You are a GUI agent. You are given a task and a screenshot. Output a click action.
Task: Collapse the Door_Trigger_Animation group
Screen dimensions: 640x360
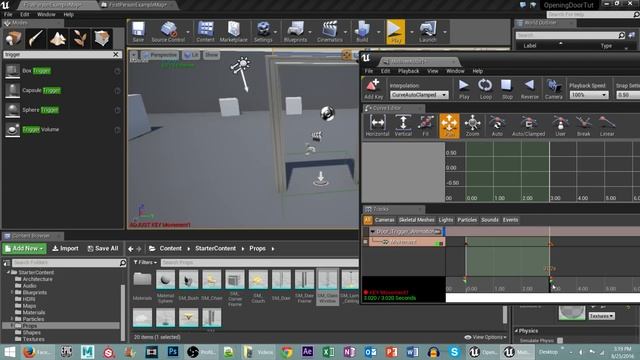372,231
